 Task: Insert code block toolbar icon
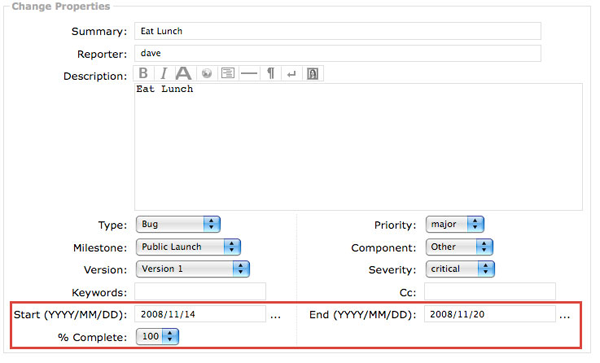[x=228, y=73]
